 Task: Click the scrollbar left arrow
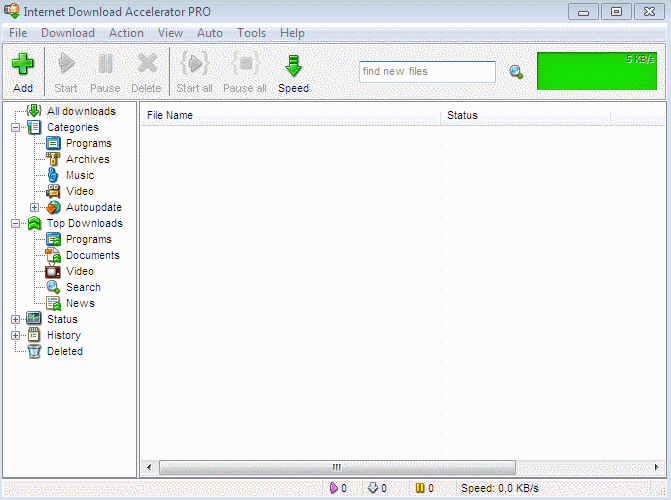coord(149,467)
